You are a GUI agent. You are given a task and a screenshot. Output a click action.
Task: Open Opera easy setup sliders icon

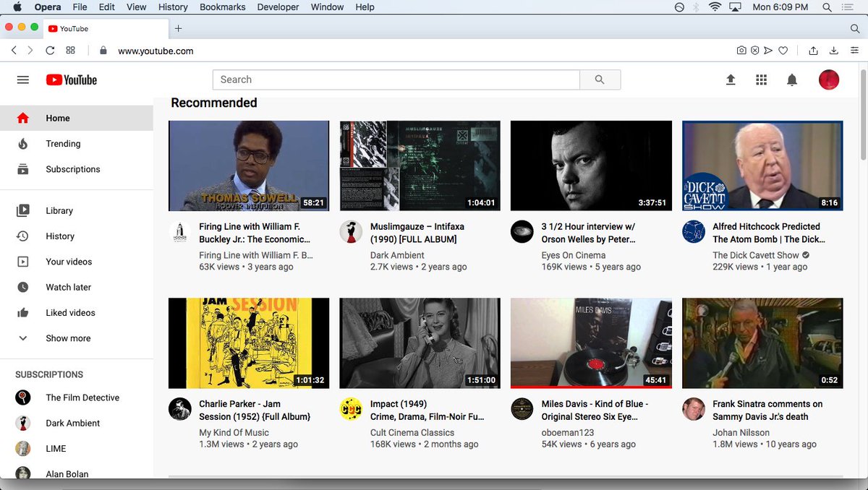854,51
